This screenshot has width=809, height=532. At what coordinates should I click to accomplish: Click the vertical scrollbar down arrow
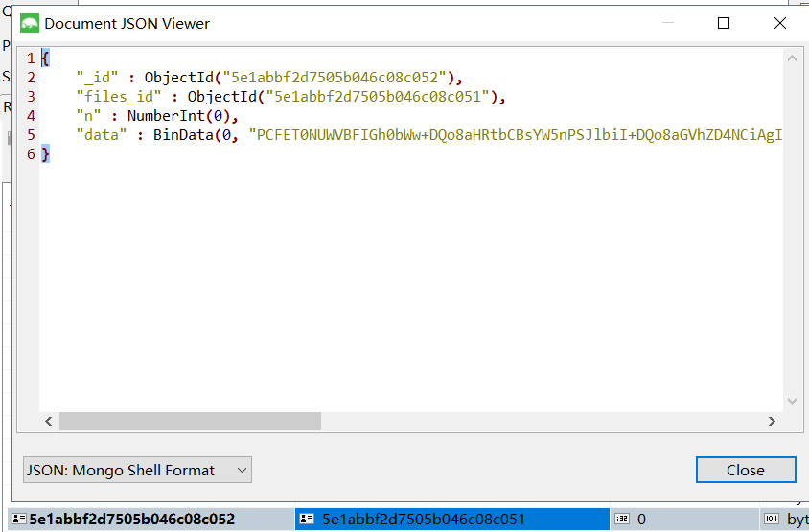click(792, 401)
